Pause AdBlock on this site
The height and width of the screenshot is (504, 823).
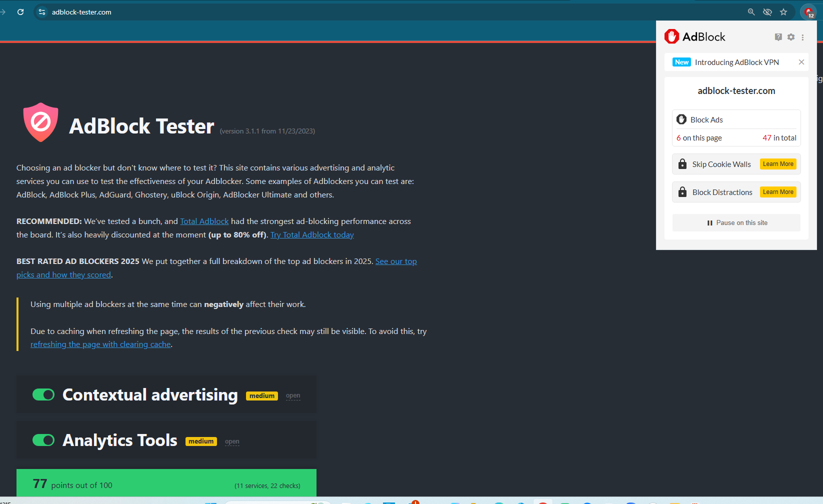coord(736,222)
